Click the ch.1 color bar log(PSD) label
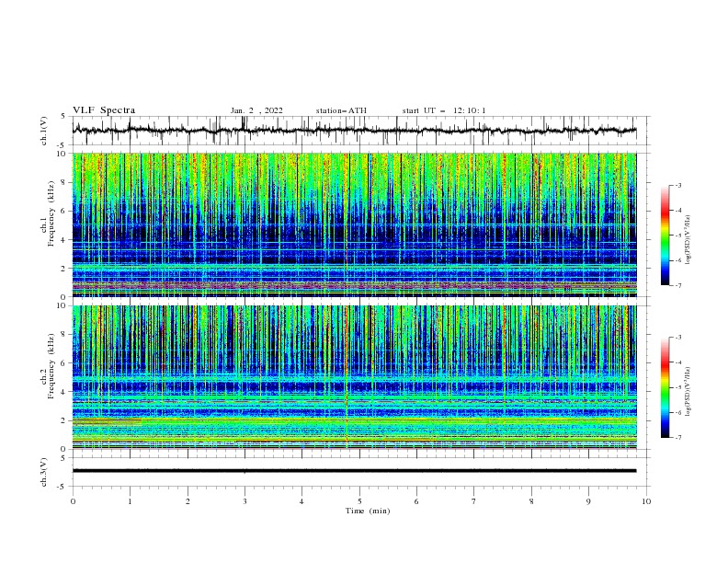Image resolution: width=728 pixels, height=563 pixels. [x=688, y=240]
